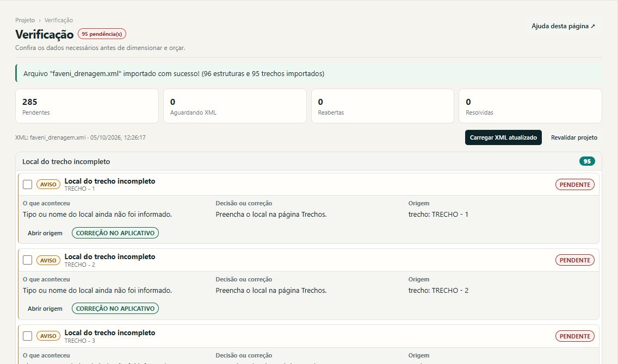618x364 pixels.
Task: Click PENDENTE status on TRECHO - 3
Action: click(574, 336)
